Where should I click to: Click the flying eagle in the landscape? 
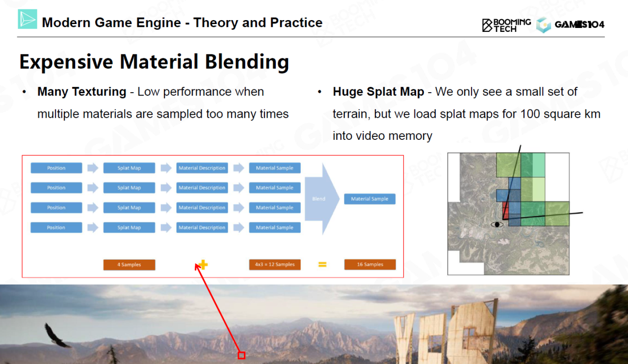(x=56, y=336)
